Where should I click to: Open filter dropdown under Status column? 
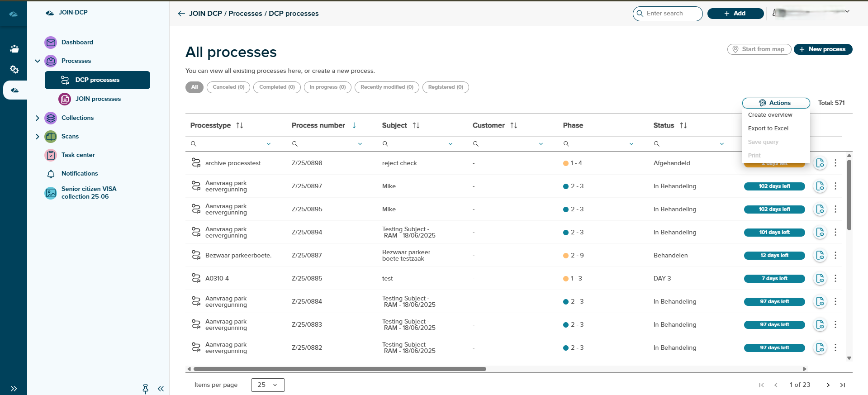721,144
